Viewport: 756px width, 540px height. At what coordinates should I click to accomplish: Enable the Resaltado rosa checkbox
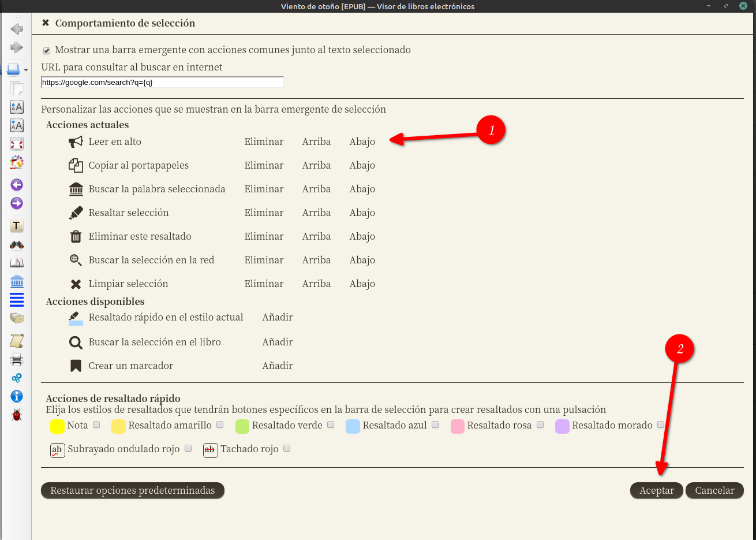pyautogui.click(x=540, y=424)
